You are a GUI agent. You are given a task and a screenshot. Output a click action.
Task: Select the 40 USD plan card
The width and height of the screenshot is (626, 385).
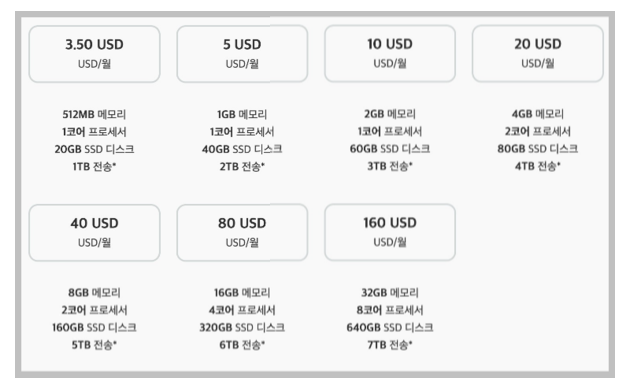pyautogui.click(x=95, y=233)
